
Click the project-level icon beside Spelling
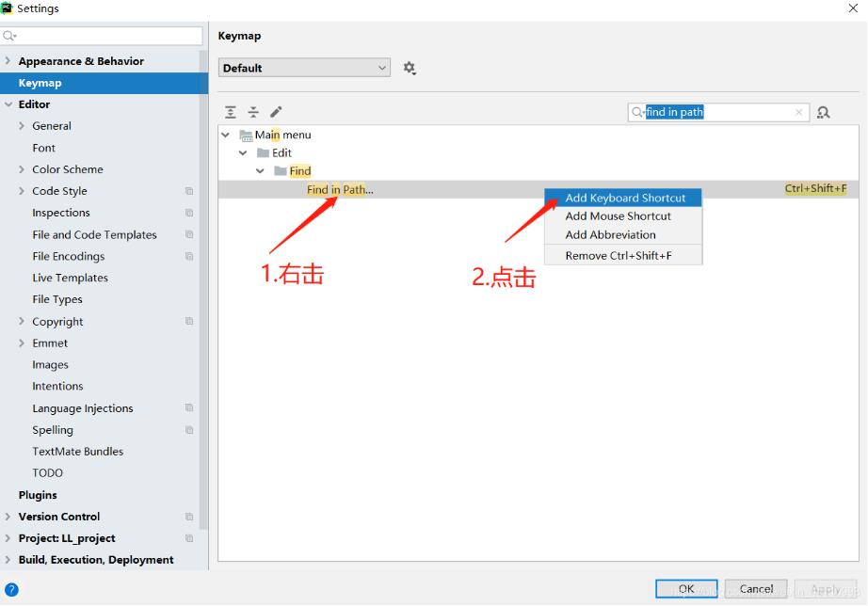coord(189,430)
